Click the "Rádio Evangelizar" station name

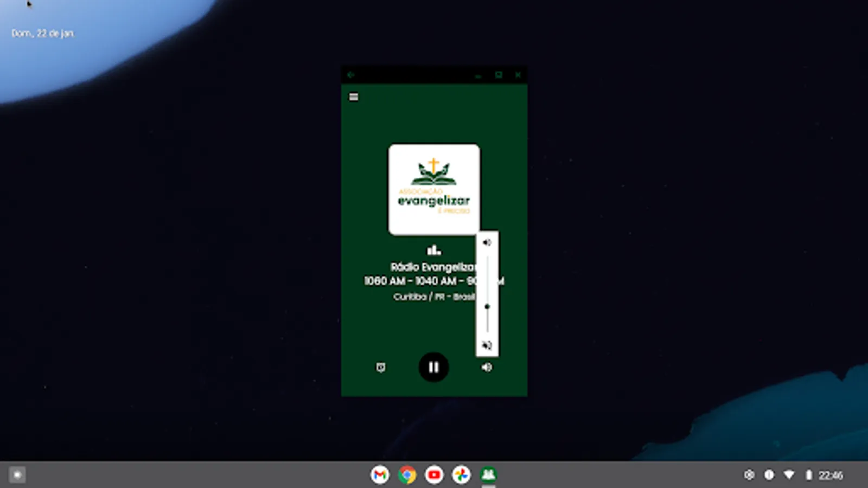[433, 267]
